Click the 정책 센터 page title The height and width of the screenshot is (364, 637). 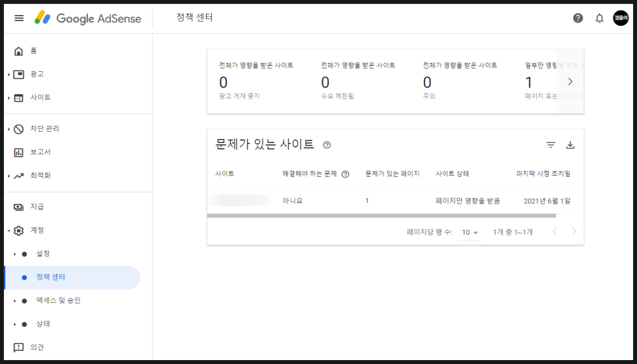[195, 17]
